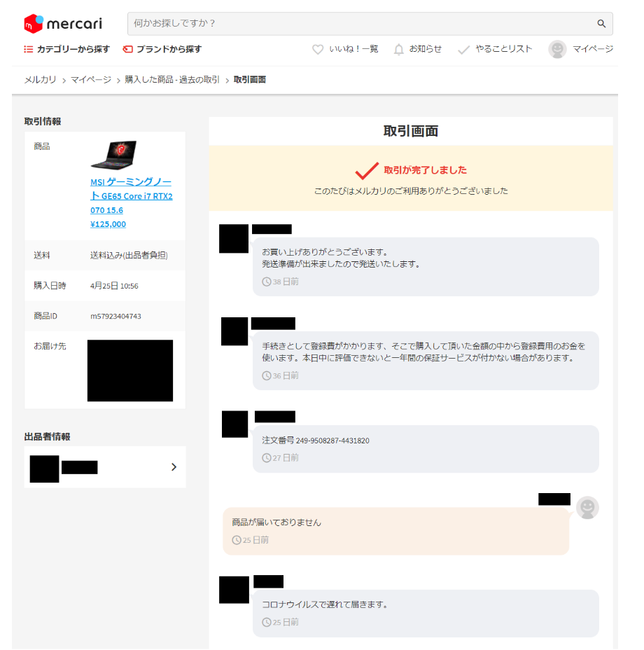
Task: Expand seller info with the chevron arrow
Action: 174,467
